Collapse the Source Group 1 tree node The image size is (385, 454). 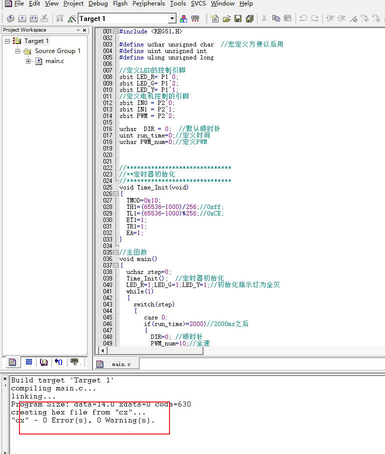[x=18, y=51]
